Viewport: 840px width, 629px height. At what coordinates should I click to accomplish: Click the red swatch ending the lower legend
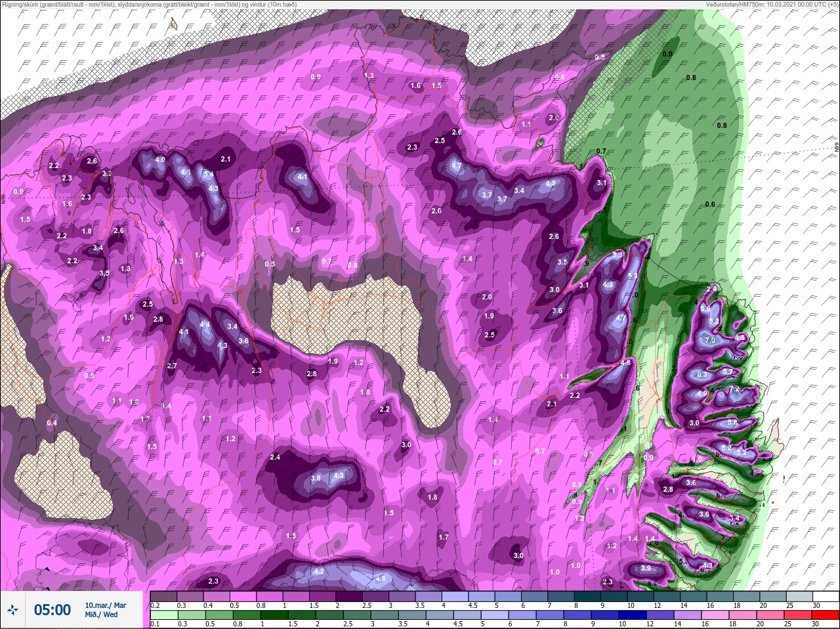click(825, 615)
